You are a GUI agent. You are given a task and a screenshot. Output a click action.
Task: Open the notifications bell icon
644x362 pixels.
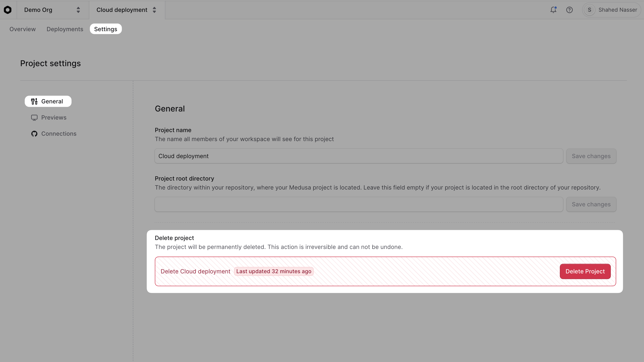point(553,10)
